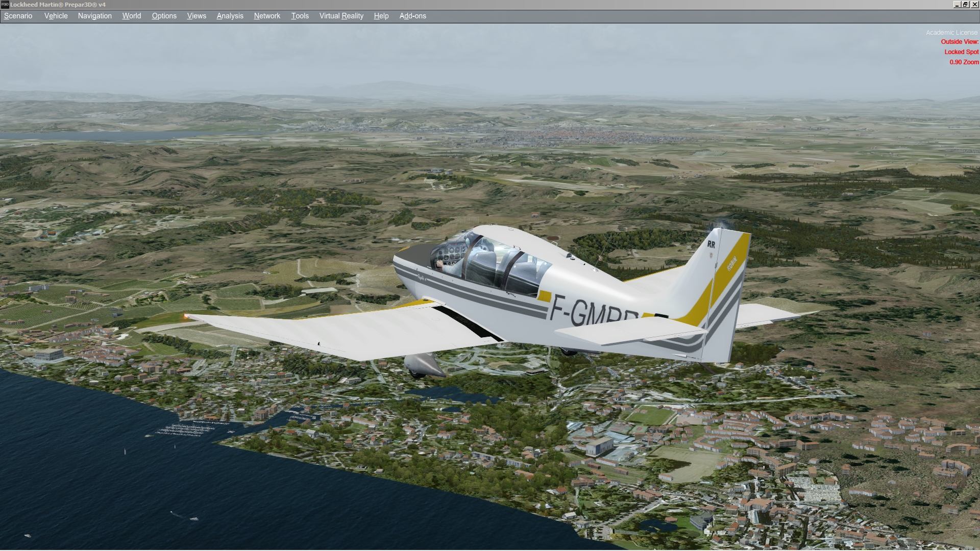Open the Options menu
Image resolution: width=980 pixels, height=551 pixels.
click(x=164, y=16)
